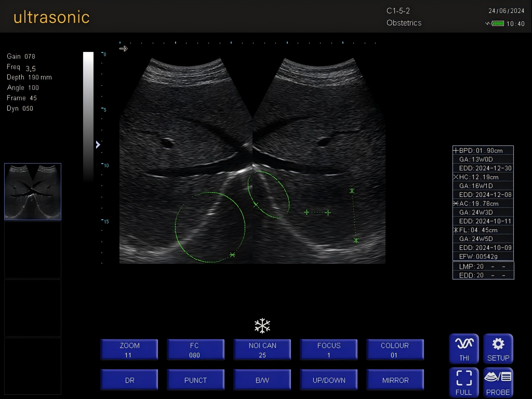The width and height of the screenshot is (532, 399).
Task: Select the HC: 12.19cm measurement row
Action: [483, 177]
